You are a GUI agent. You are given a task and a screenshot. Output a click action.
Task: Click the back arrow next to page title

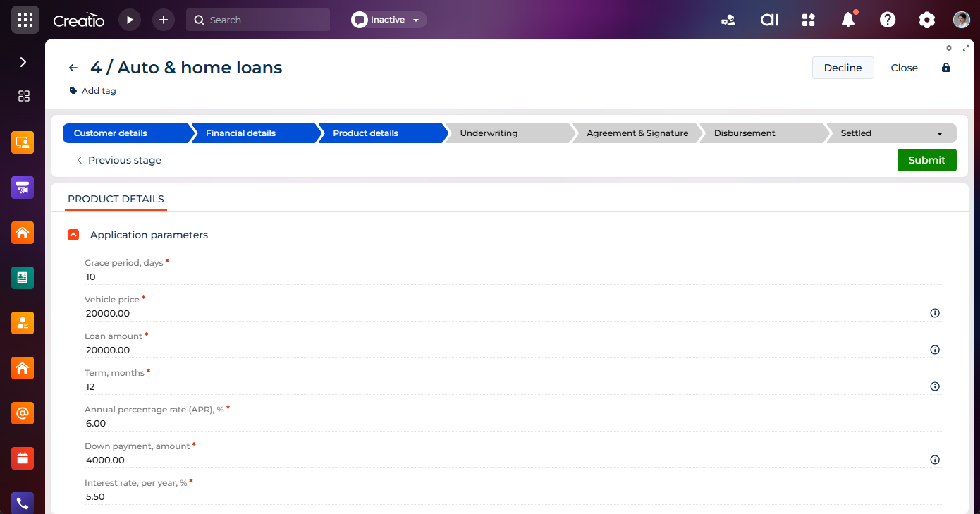73,68
